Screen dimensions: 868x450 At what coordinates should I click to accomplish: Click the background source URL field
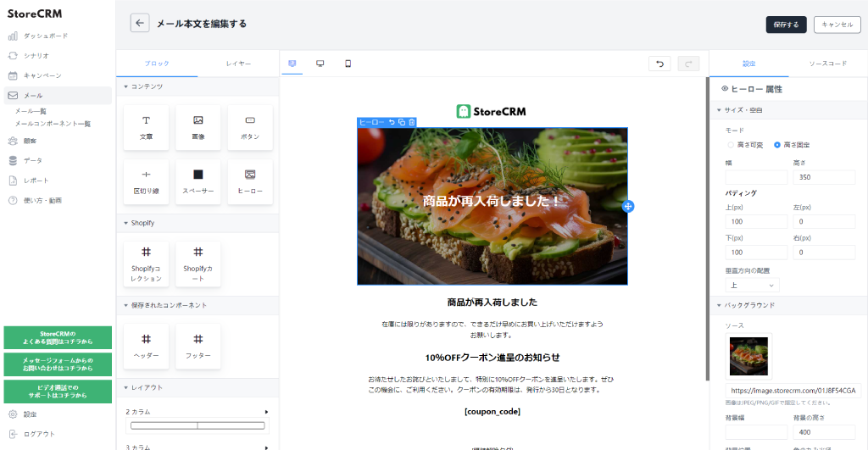coord(793,390)
